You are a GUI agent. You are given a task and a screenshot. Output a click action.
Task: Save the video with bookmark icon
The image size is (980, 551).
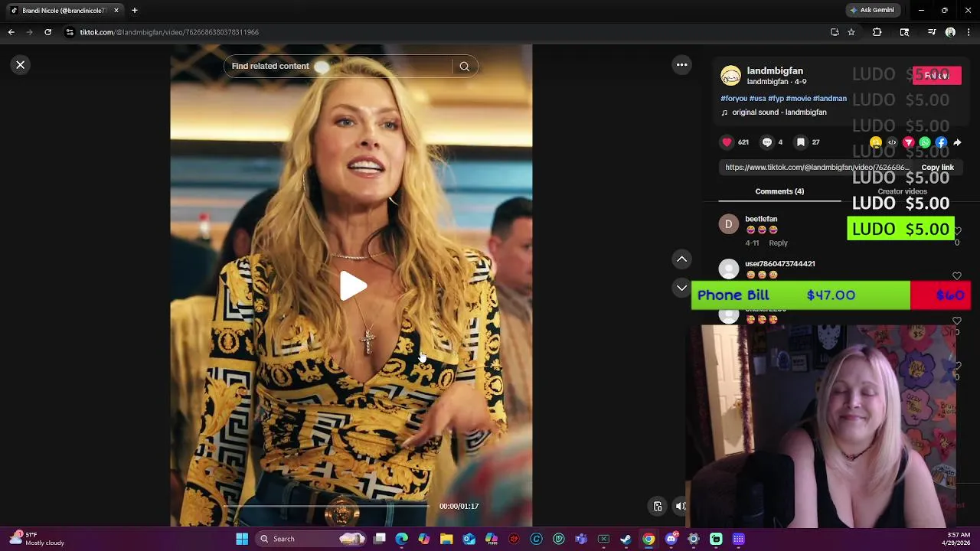(800, 142)
